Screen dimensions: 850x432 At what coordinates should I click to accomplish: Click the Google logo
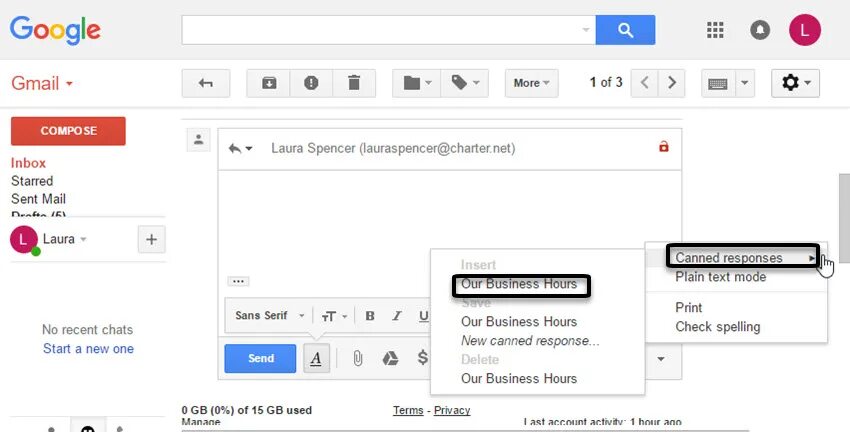click(x=55, y=30)
